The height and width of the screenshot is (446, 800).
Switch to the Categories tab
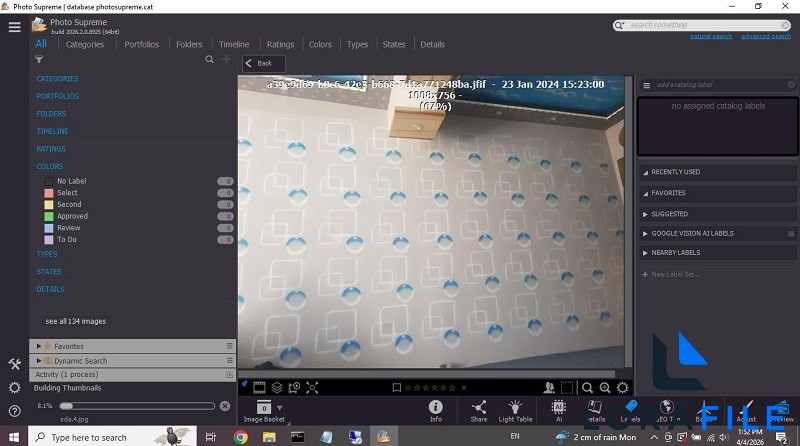(x=85, y=44)
